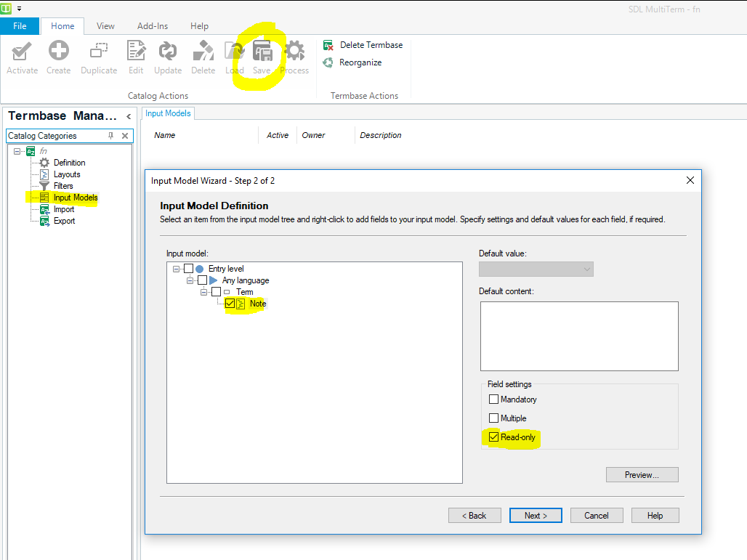
Task: Click inside the Default content text box
Action: 579,336
